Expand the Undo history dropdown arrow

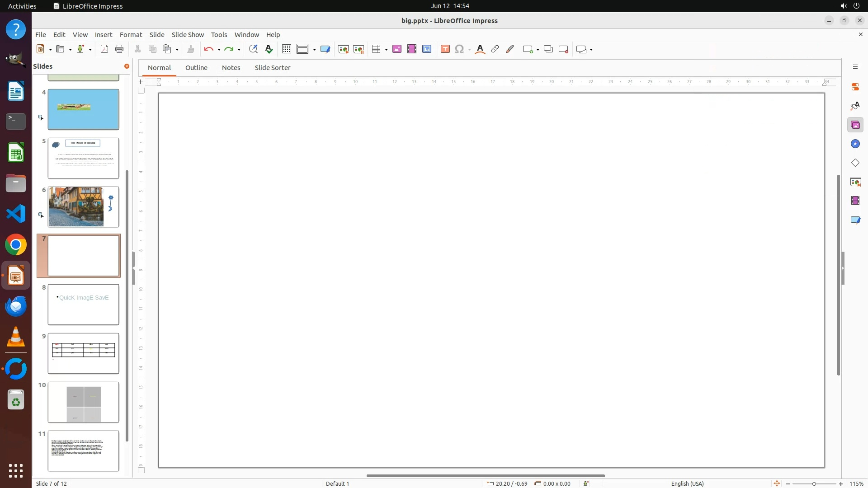(x=219, y=49)
